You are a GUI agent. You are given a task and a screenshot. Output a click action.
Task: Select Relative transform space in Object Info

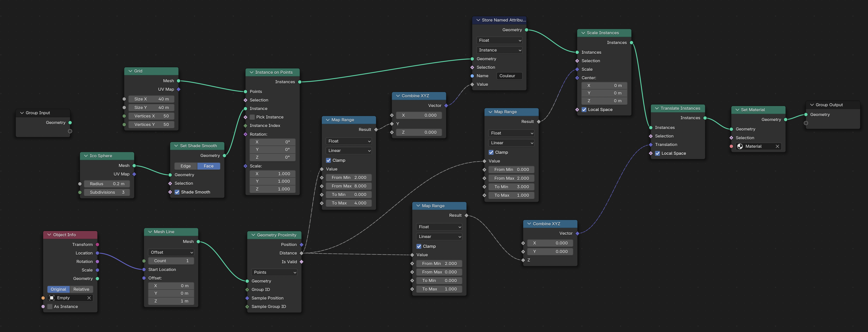point(81,289)
